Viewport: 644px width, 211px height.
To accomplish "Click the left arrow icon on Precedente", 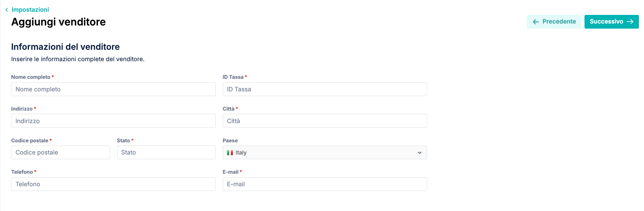I will [536, 22].
